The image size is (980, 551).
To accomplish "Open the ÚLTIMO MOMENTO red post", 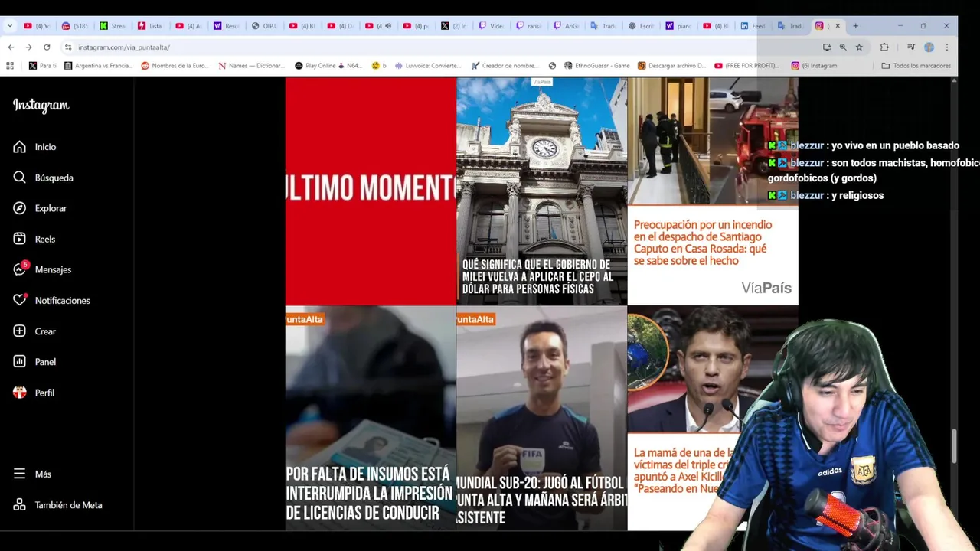I will click(371, 191).
